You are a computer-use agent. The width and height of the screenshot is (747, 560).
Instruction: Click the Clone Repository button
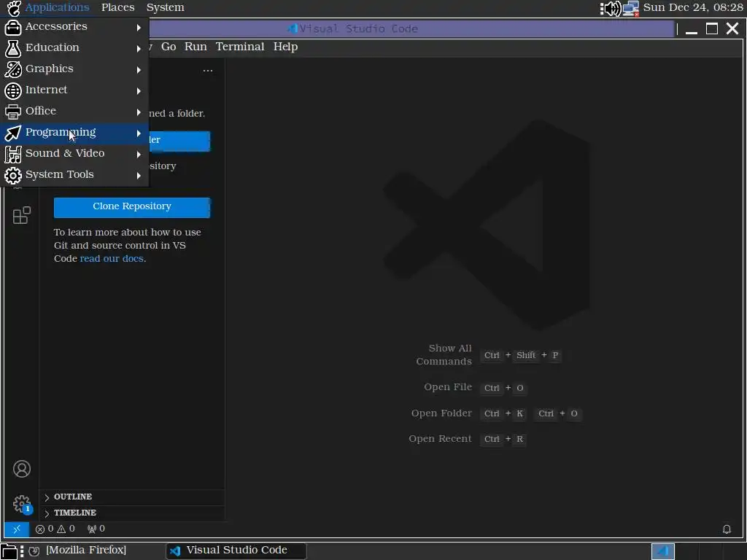(132, 207)
